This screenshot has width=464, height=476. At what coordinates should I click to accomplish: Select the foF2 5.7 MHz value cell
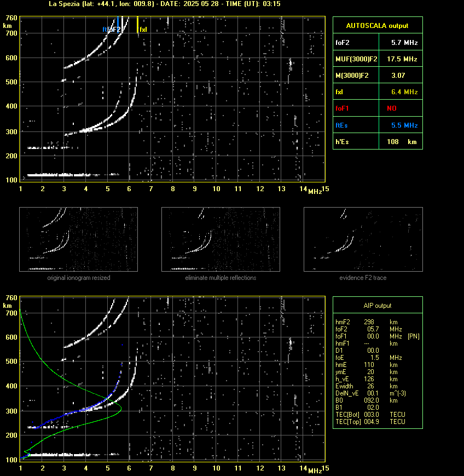[404, 43]
